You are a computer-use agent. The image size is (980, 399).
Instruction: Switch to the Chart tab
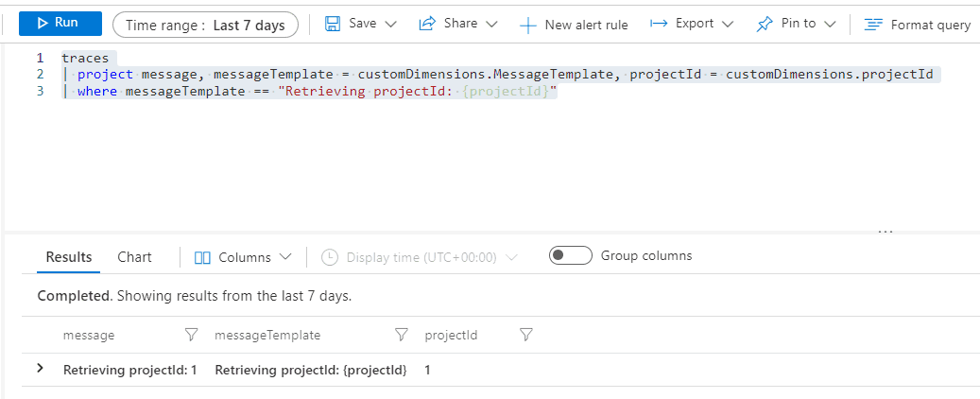point(134,257)
